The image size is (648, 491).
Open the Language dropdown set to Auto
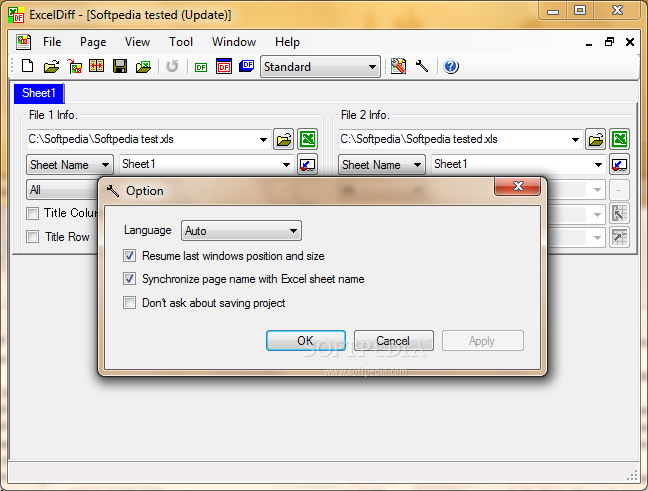[x=241, y=231]
